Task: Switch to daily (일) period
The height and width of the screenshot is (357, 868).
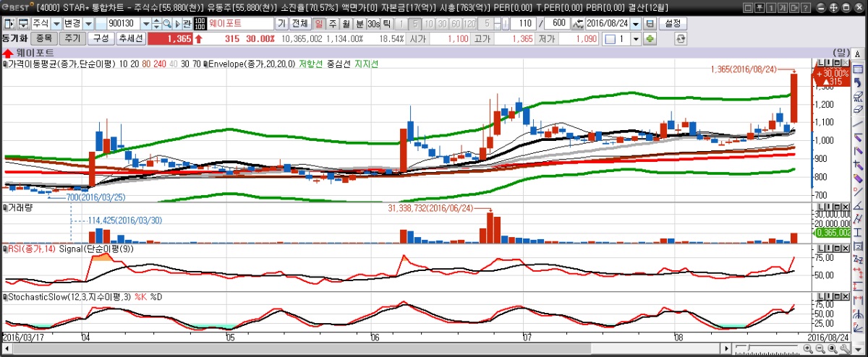Action: 320,24
